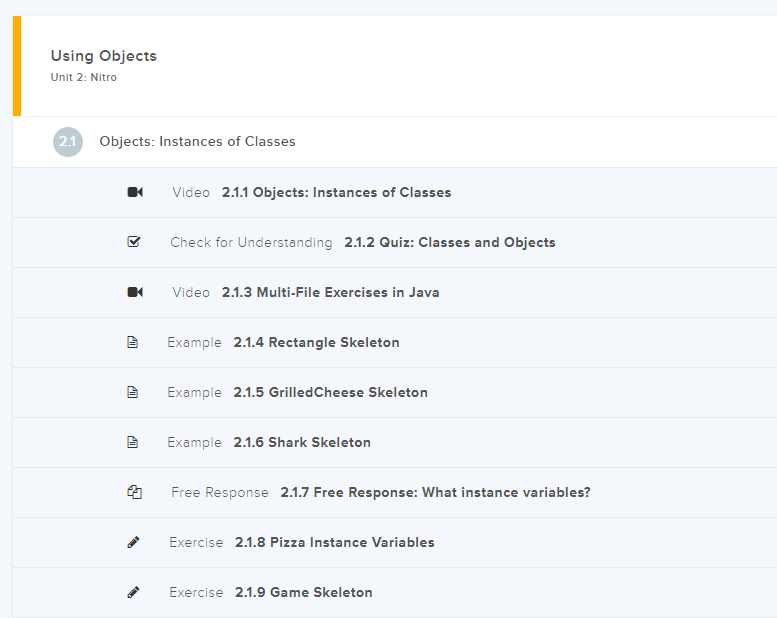This screenshot has width=777, height=618.
Task: Click the video icon for Multi-File Exercises
Action: pos(135,292)
